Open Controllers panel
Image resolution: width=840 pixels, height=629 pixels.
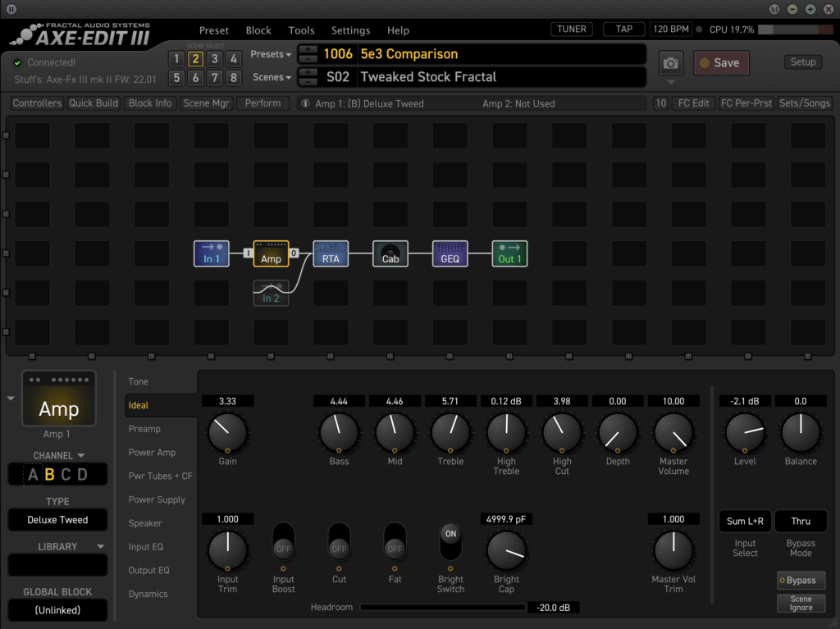pyautogui.click(x=37, y=103)
